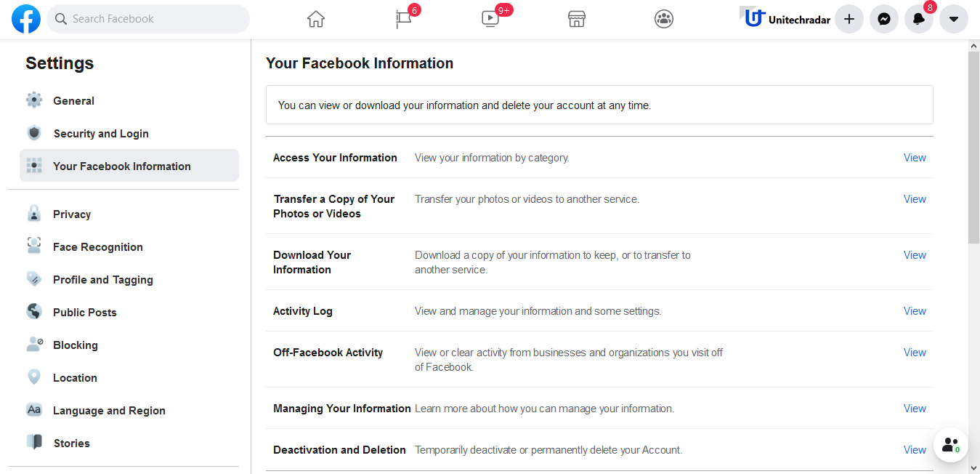Click the Unitechradar profile shortcut

coord(785,19)
